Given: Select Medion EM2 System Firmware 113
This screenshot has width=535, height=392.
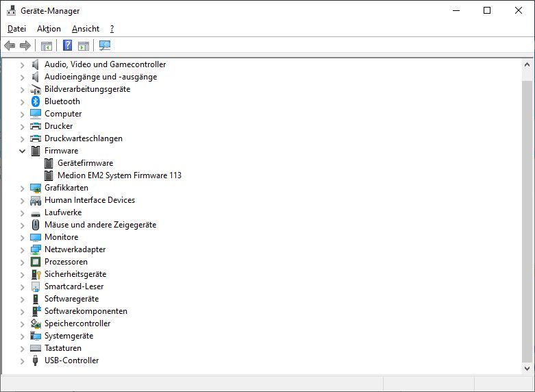Looking at the screenshot, I should pyautogui.click(x=119, y=175).
